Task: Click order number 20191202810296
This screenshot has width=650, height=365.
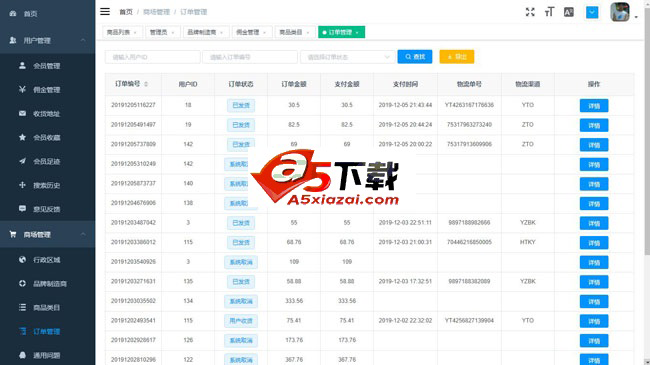Action: click(133, 359)
